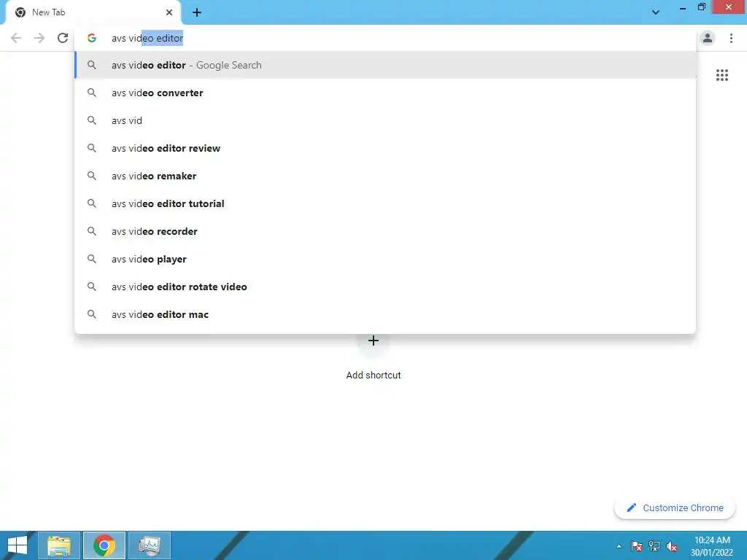Screen dimensions: 747x560
Task: Open File Explorer from the taskbar
Action: click(x=59, y=545)
